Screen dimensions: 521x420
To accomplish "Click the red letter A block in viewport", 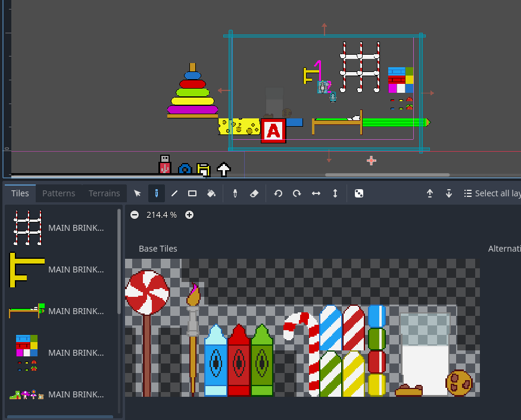I will [273, 131].
